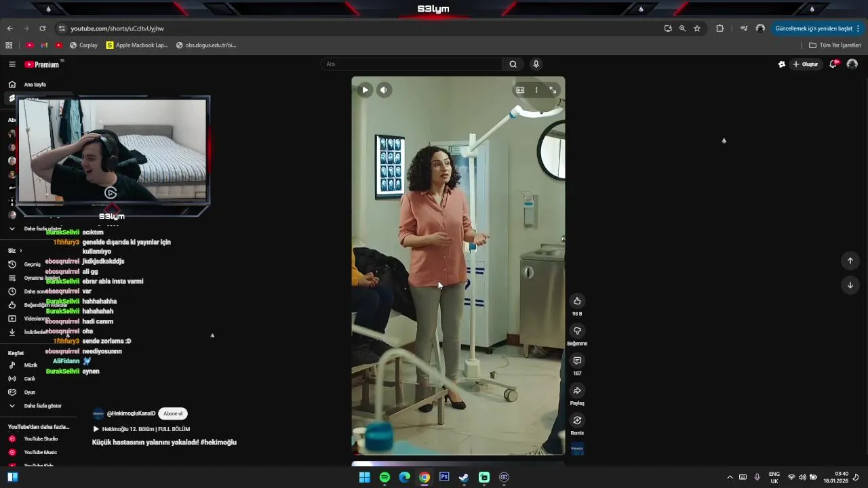Go to previous Short with up arrow
Viewport: 868px width, 488px height.
tap(850, 260)
